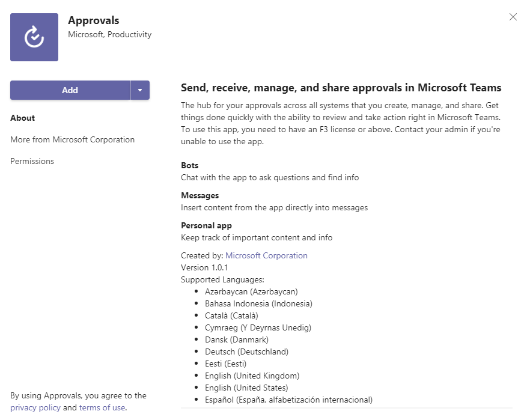The image size is (530, 420).
Task: Open the Permissions section
Action: click(x=32, y=161)
